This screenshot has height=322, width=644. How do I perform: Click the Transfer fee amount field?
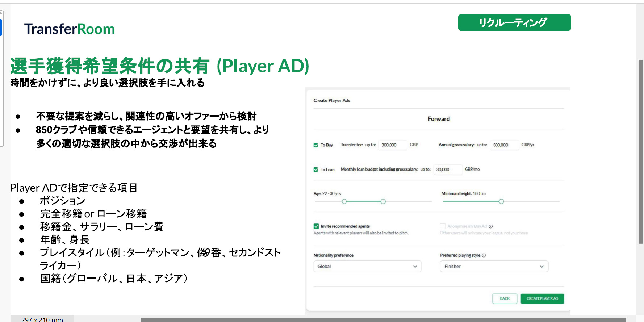393,145
